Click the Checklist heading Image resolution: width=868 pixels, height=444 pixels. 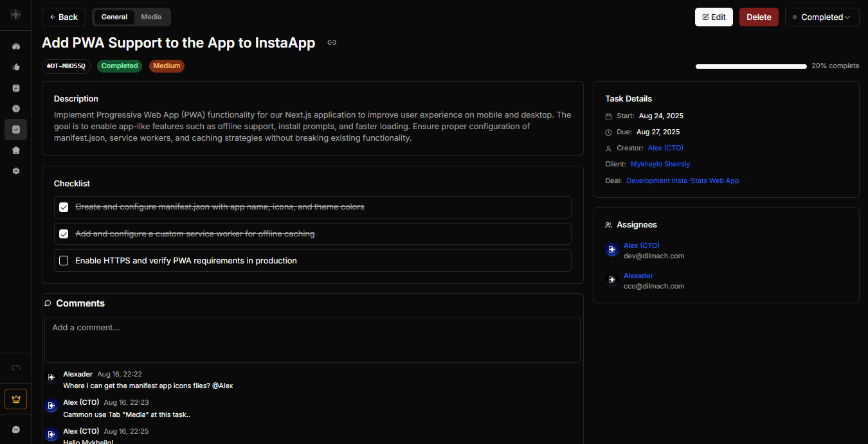72,184
